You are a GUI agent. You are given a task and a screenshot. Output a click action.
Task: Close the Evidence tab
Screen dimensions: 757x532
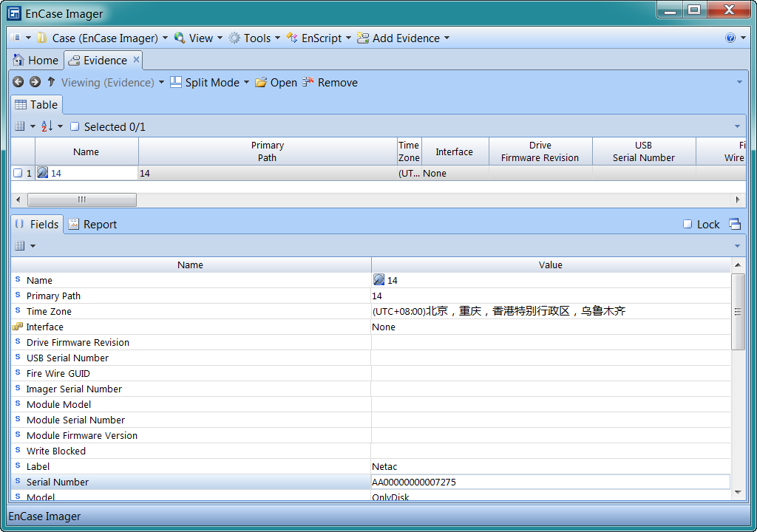pos(136,59)
